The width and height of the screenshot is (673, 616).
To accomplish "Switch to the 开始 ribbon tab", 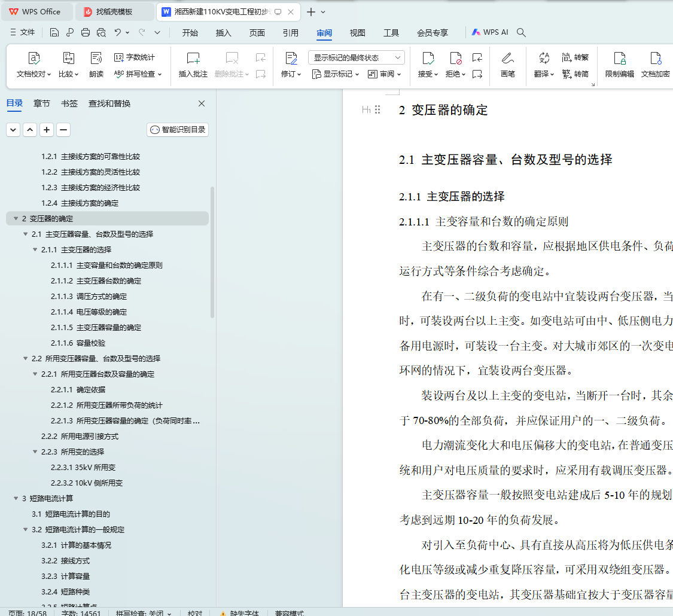I will pos(190,33).
